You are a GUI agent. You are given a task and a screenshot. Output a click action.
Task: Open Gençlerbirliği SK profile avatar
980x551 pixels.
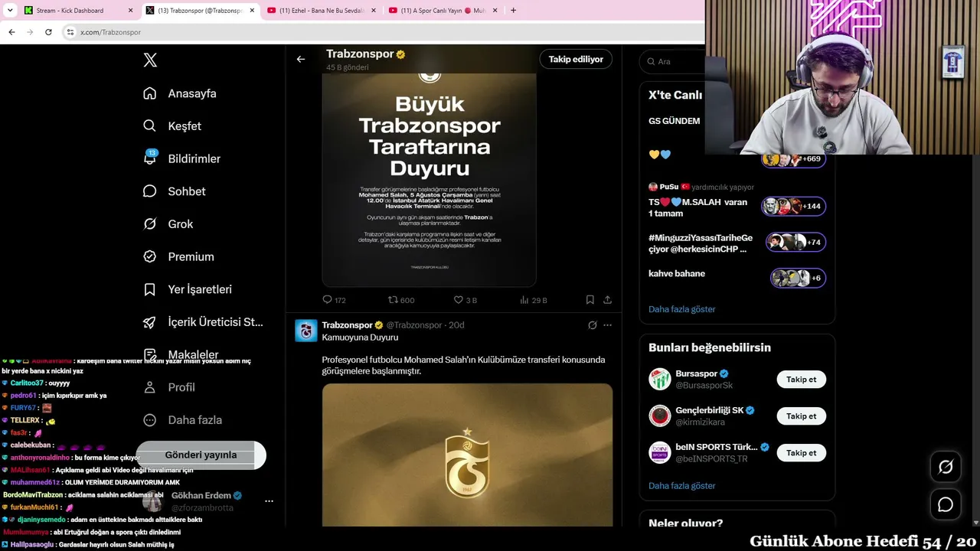660,416
